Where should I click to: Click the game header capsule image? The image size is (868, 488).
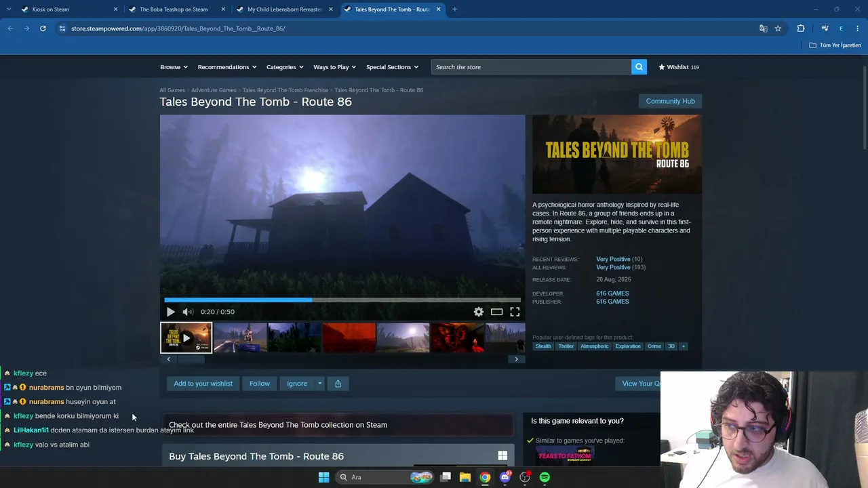617,155
